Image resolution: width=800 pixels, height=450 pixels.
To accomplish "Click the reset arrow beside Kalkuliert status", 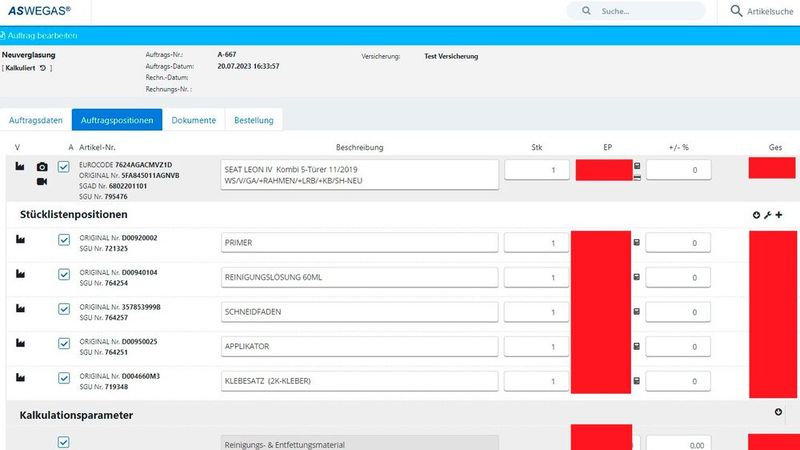I will coord(44,68).
